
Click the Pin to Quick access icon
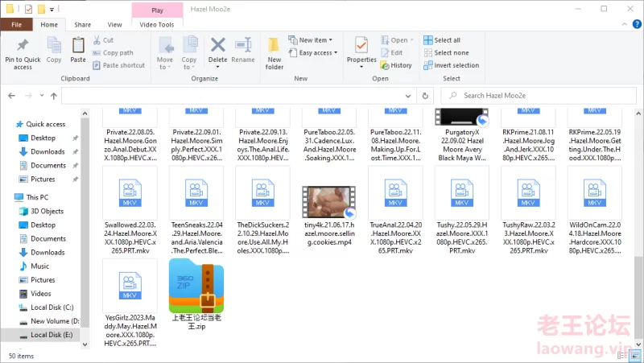point(23,45)
